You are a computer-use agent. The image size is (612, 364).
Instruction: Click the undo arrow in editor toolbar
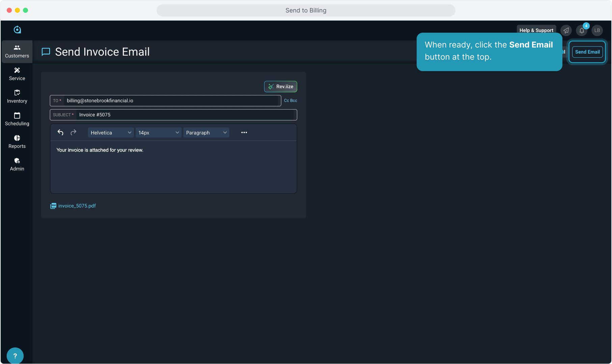60,132
